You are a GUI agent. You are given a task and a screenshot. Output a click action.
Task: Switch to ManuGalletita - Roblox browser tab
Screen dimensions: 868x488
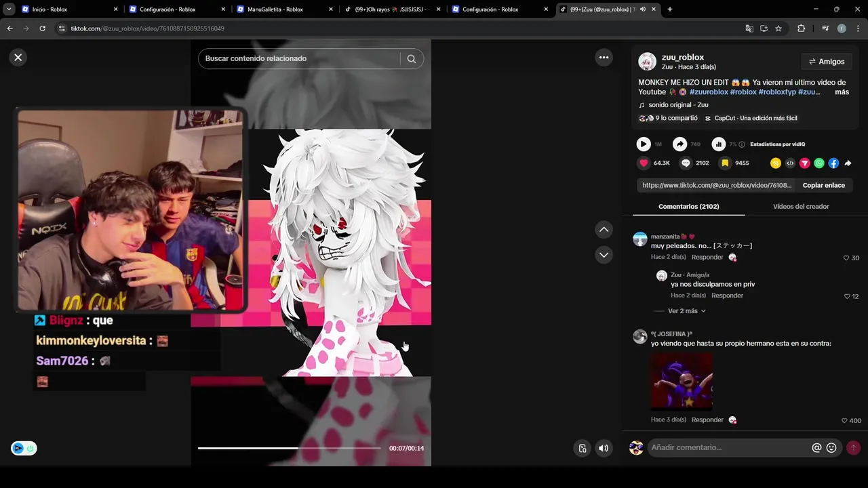(x=283, y=9)
